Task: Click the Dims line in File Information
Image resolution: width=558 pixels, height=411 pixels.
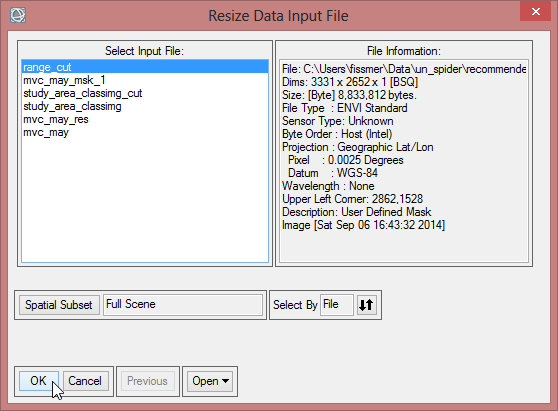Action: click(x=350, y=82)
